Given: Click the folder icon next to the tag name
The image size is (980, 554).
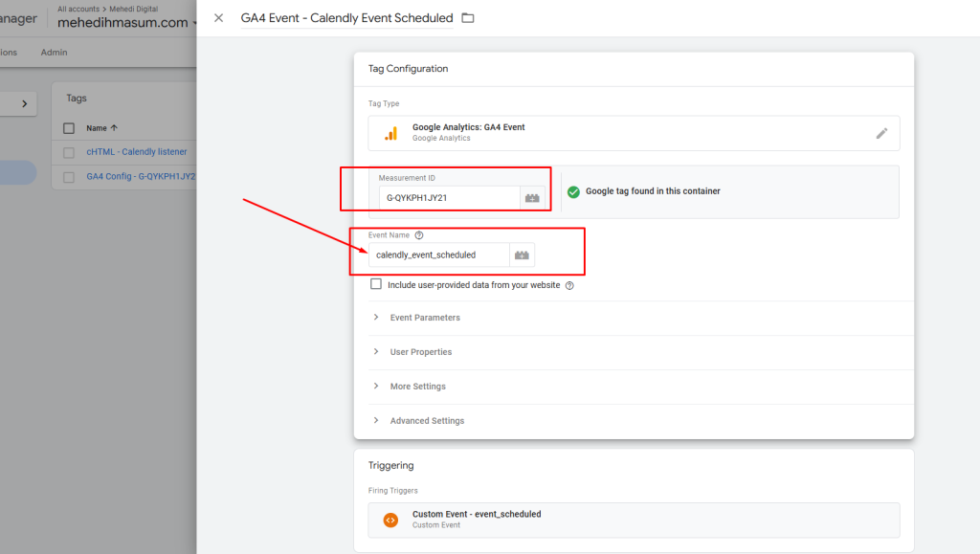Looking at the screenshot, I should (467, 18).
